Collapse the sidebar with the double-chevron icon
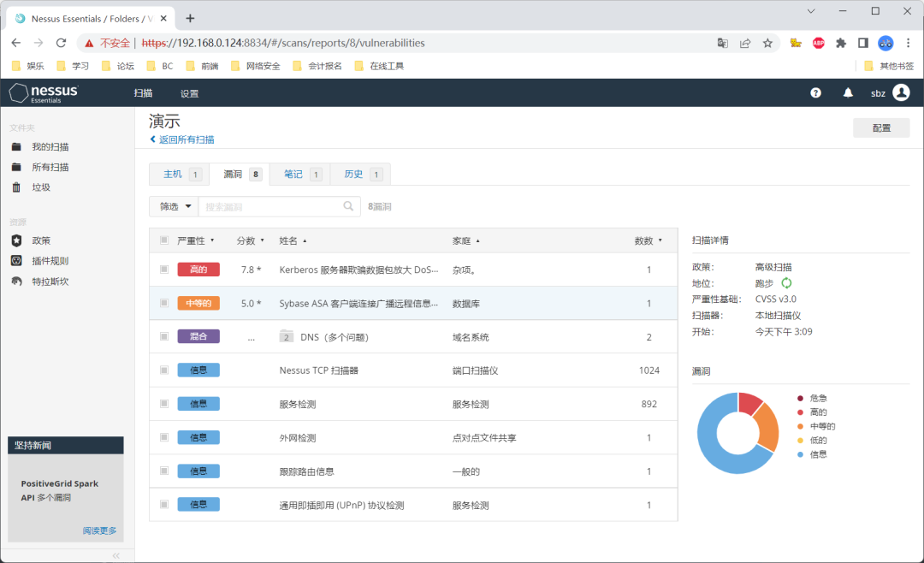The width and height of the screenshot is (924, 563). click(116, 555)
